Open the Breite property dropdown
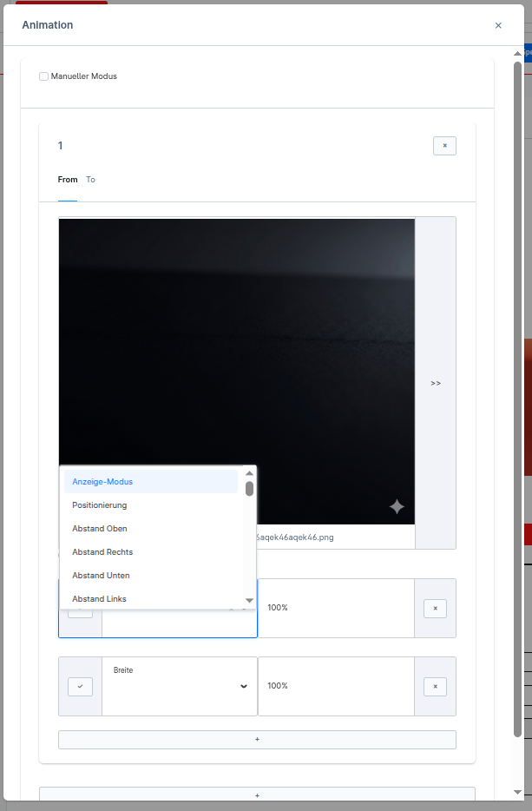The image size is (532, 811). [180, 686]
